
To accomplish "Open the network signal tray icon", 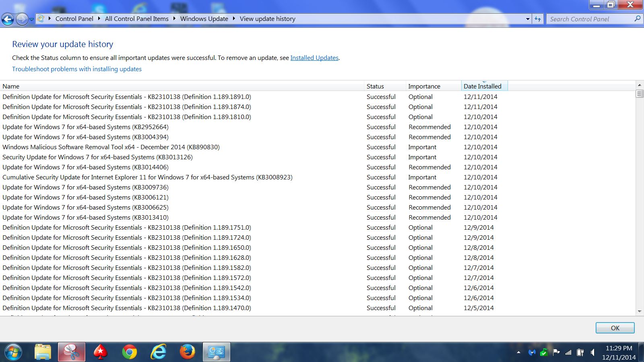I will point(568,352).
